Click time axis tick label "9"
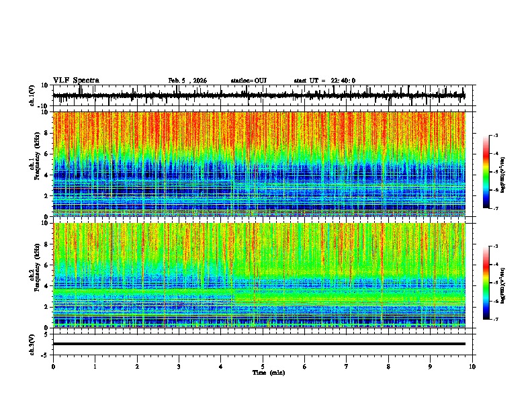The width and height of the screenshot is (532, 411). 430,367
